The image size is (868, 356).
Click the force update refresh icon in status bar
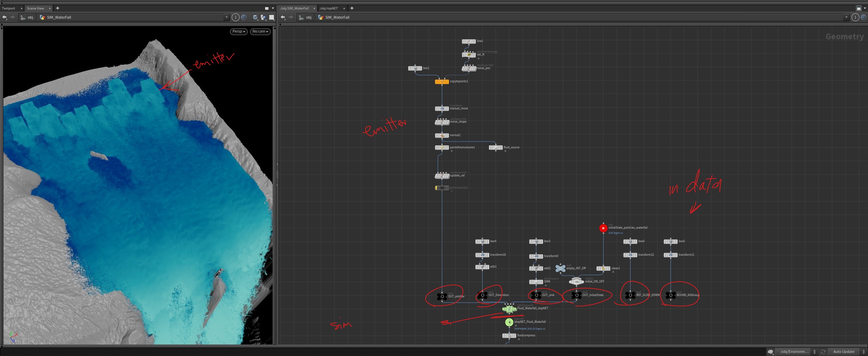pyautogui.click(x=823, y=352)
